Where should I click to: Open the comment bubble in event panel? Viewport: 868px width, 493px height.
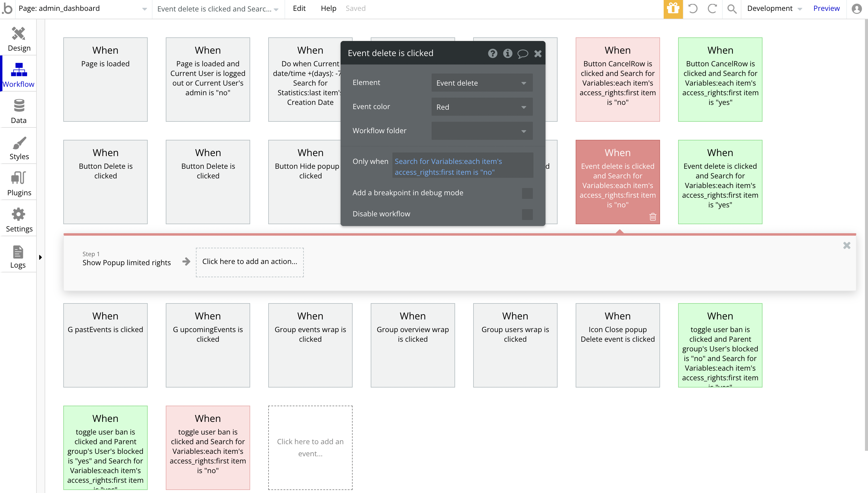click(522, 54)
